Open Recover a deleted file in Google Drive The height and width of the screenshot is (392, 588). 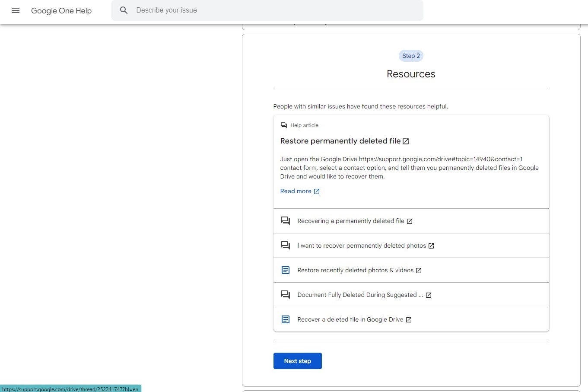pos(350,319)
